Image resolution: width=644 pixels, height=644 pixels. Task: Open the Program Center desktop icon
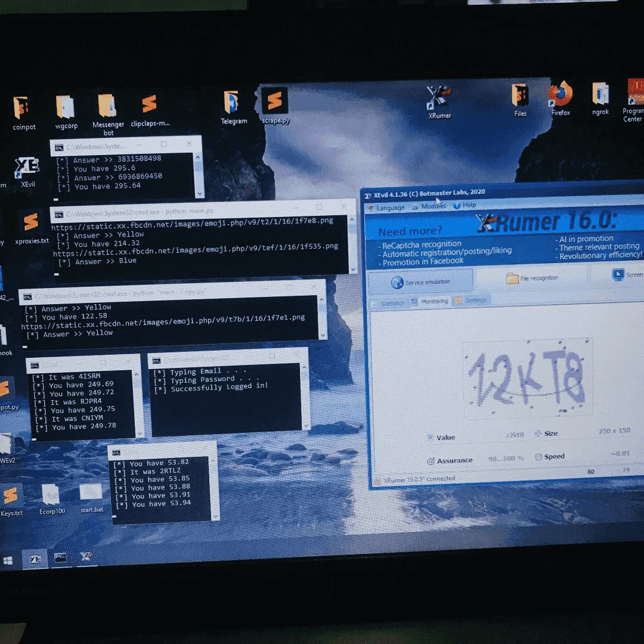point(633,101)
